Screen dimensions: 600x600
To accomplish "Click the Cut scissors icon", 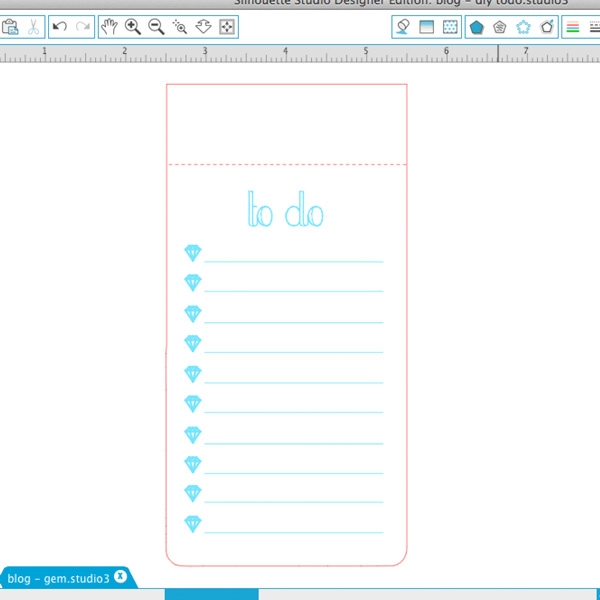I will 33,27.
